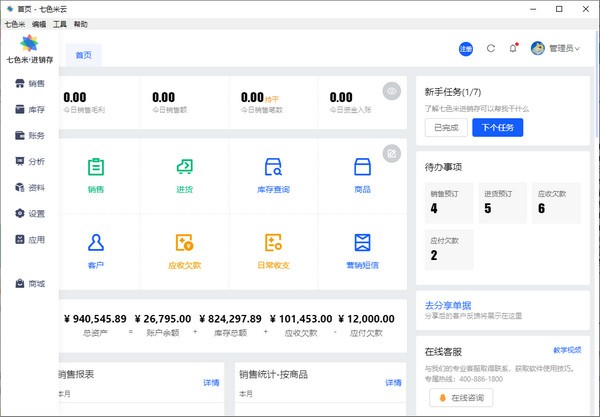Click the 下个任务 button
The height and width of the screenshot is (417, 600).
click(x=496, y=127)
